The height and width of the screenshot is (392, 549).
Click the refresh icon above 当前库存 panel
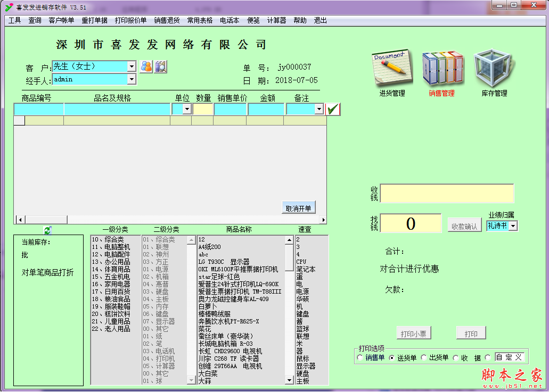tap(48, 231)
